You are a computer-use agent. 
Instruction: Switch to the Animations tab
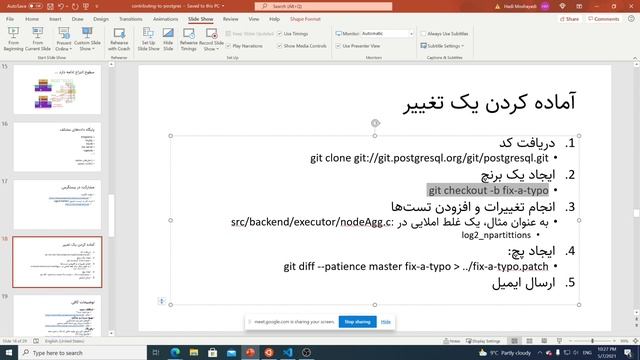(x=165, y=19)
